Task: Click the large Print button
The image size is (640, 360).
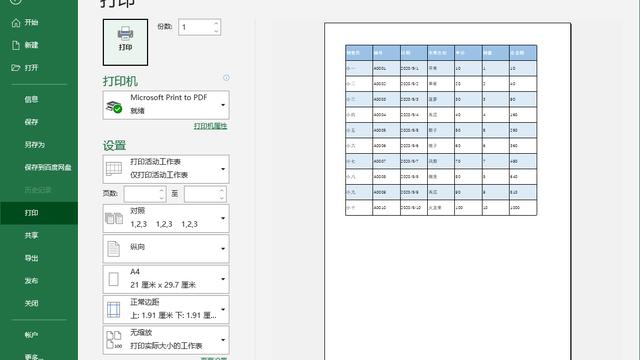Action: pos(125,42)
